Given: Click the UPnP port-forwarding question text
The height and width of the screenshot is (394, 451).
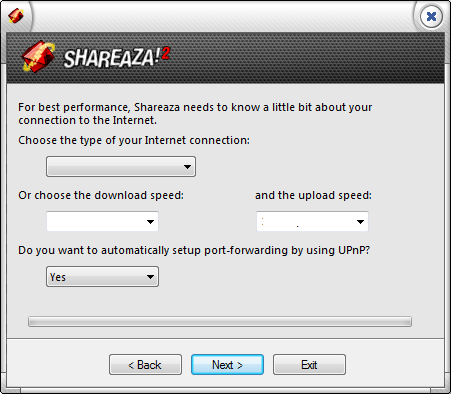Looking at the screenshot, I should [x=194, y=250].
